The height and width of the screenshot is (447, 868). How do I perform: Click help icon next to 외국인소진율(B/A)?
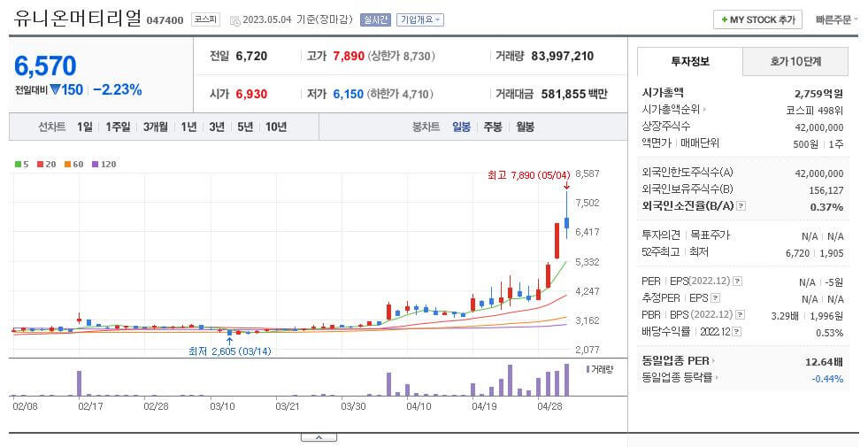pos(741,206)
